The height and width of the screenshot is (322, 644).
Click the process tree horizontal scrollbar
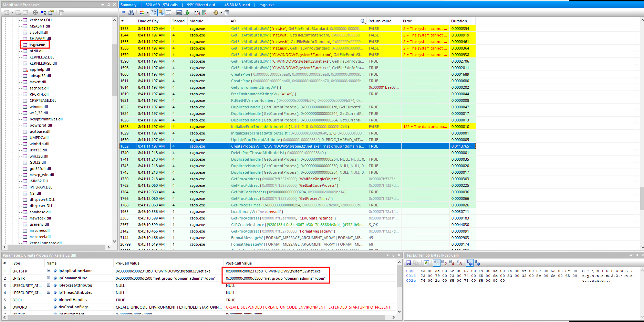tap(57, 247)
